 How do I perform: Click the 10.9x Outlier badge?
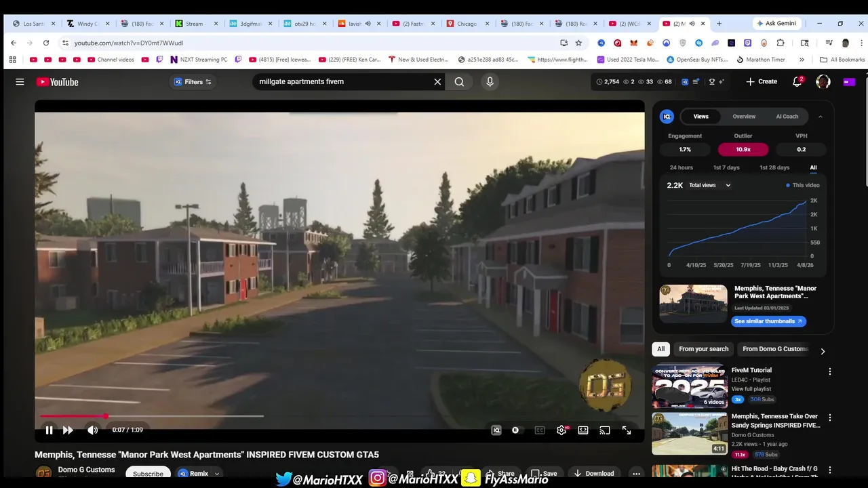click(x=743, y=149)
